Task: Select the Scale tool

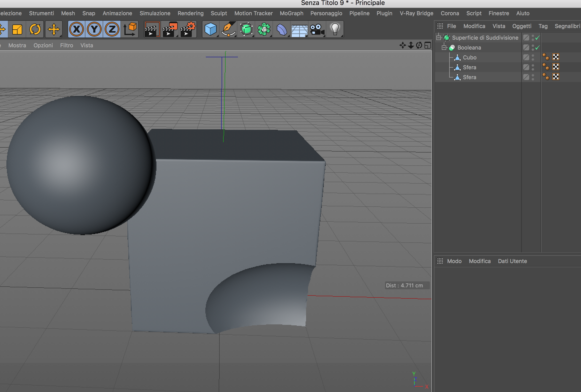Action: tap(17, 29)
